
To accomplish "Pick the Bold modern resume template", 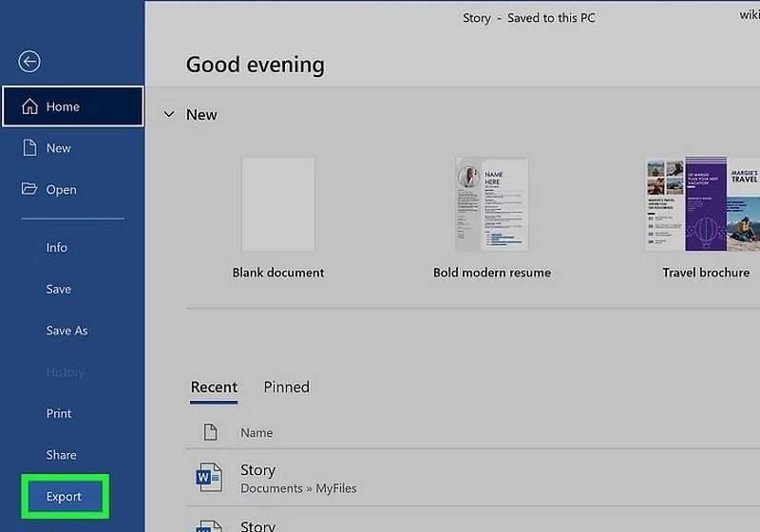I will [491, 204].
